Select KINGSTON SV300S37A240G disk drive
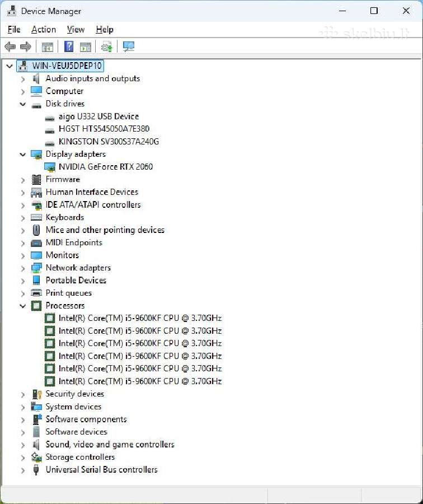The width and height of the screenshot is (423, 504). (109, 142)
